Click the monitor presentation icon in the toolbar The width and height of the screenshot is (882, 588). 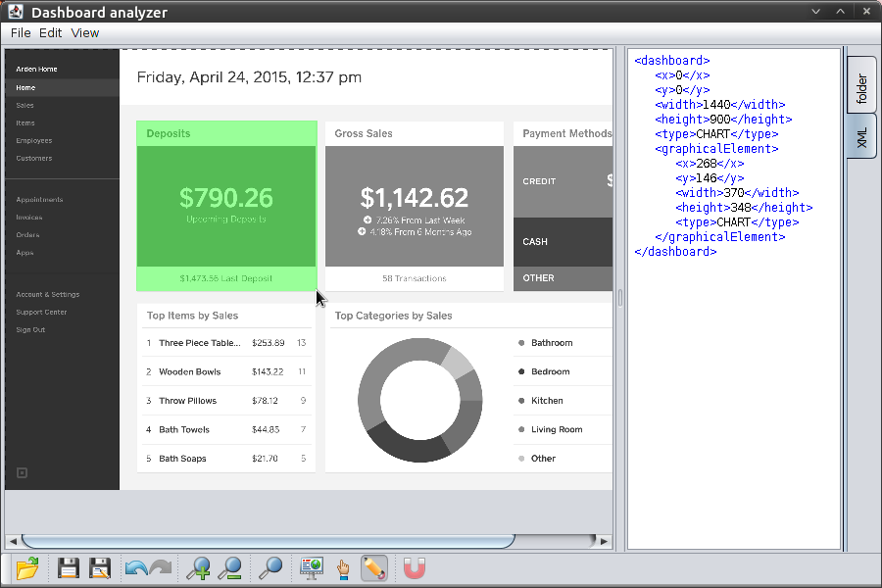[312, 567]
